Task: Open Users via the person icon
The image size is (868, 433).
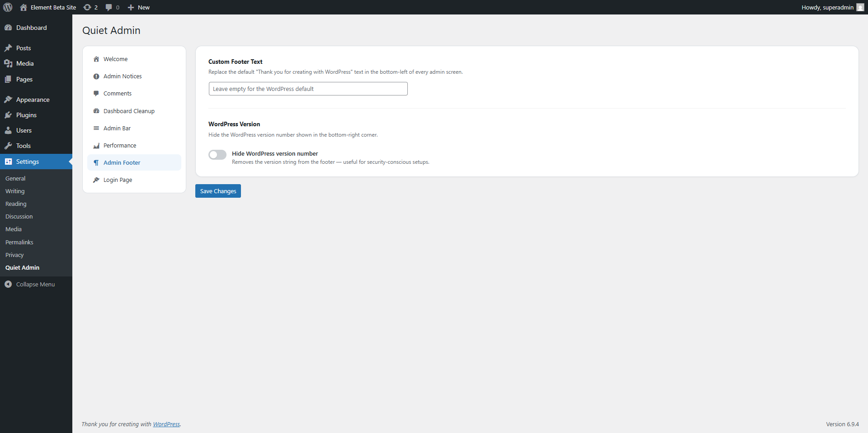Action: (x=8, y=130)
